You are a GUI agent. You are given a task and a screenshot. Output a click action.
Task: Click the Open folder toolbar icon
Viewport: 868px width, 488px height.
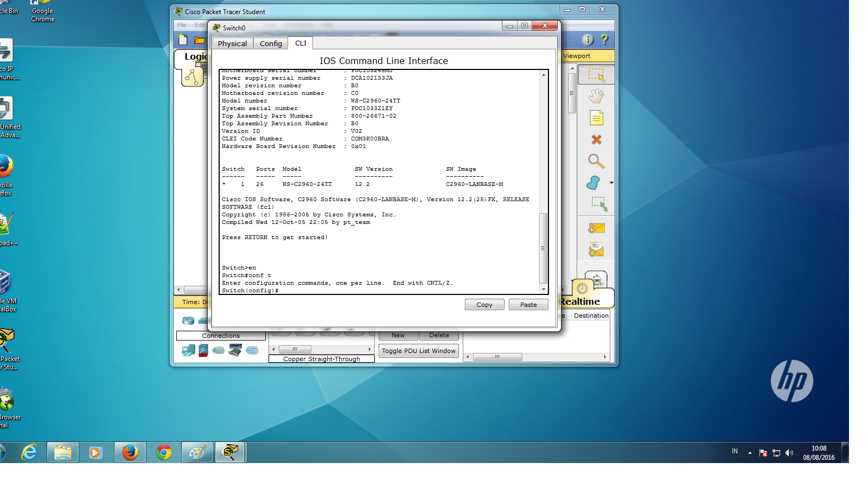pyautogui.click(x=200, y=40)
